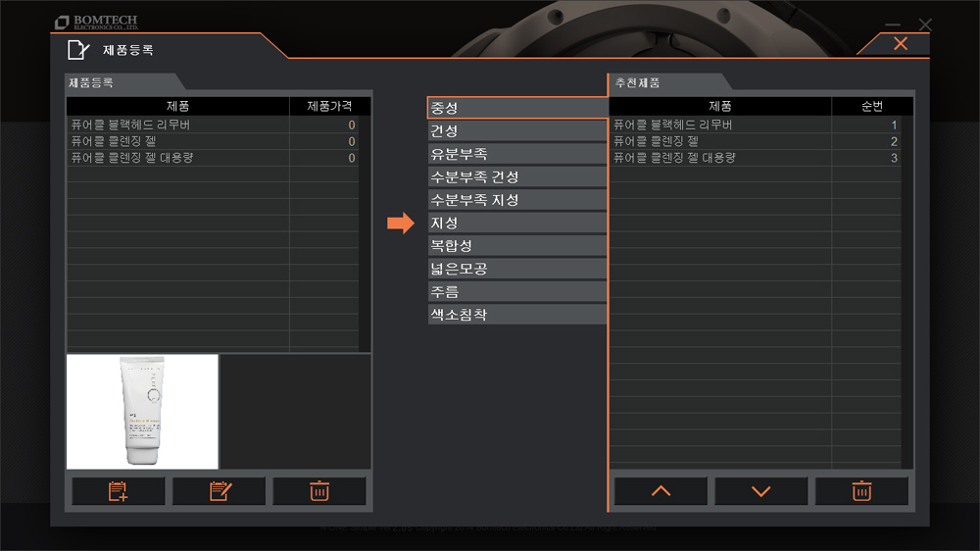
Task: Select 퓨어클 클렌징 젤 대용량 in recommended list
Action: (x=755, y=158)
